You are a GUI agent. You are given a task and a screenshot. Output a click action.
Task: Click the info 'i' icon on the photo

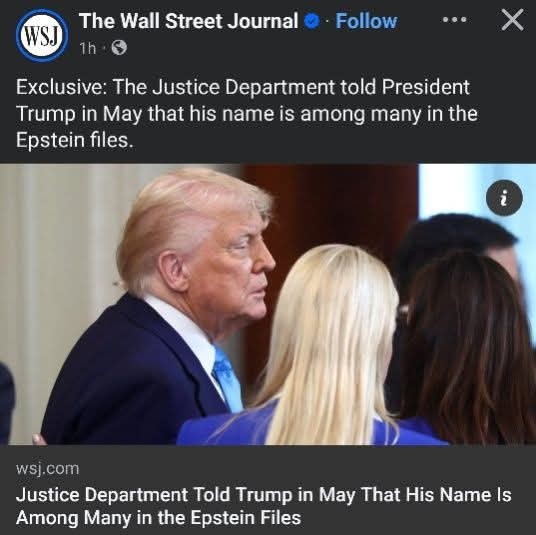point(504,198)
